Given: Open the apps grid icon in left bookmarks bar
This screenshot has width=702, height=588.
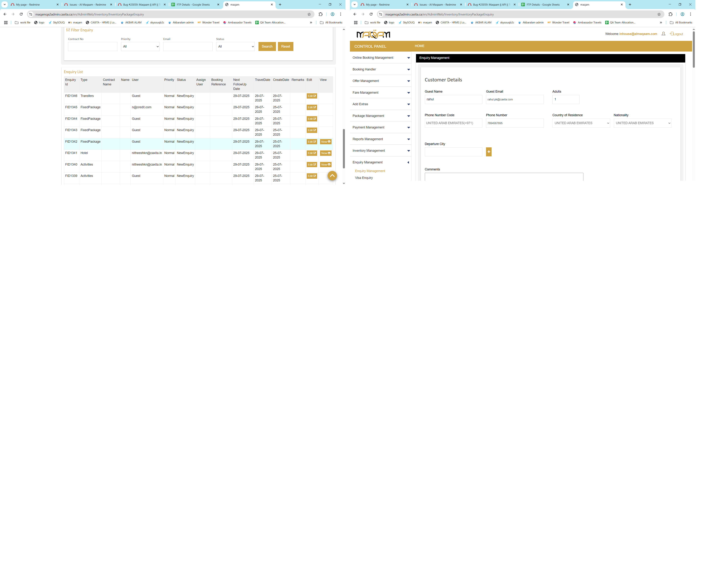Looking at the screenshot, I should (6, 23).
